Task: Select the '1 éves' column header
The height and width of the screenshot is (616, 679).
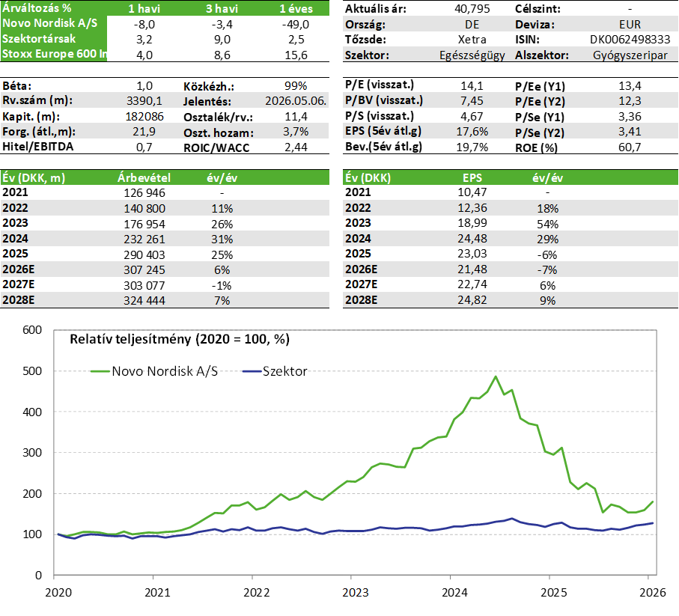Action: (x=295, y=9)
